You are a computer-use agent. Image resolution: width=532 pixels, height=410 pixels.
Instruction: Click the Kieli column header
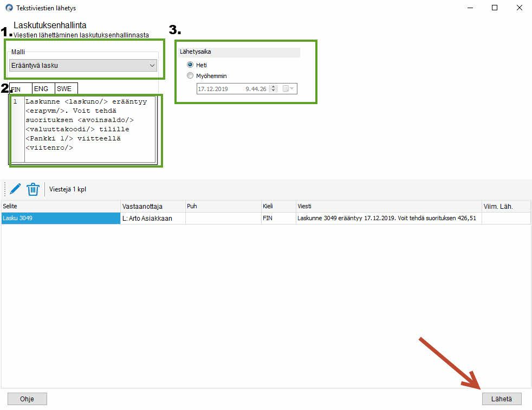pyautogui.click(x=278, y=206)
